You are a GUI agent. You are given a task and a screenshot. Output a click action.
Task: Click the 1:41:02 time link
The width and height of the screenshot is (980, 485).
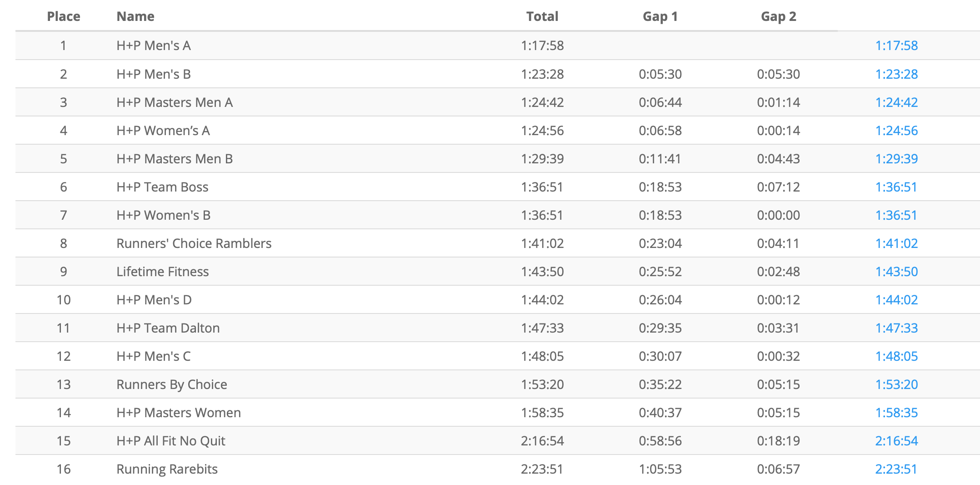(896, 243)
